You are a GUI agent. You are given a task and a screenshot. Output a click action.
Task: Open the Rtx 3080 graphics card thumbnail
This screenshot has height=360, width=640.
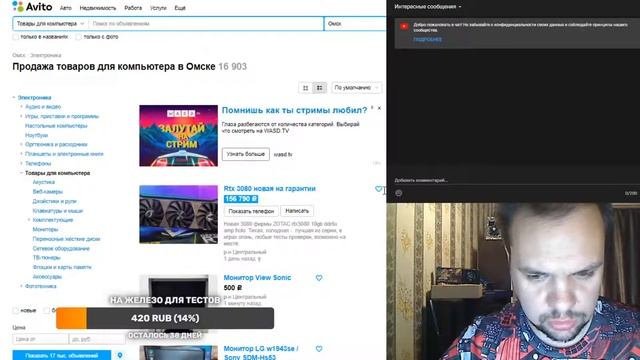coord(178,214)
